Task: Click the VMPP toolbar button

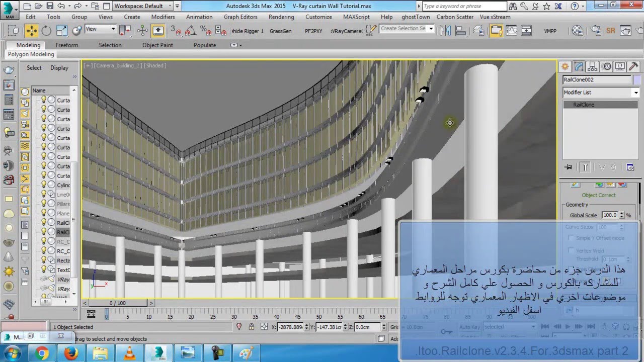Action: pyautogui.click(x=550, y=31)
